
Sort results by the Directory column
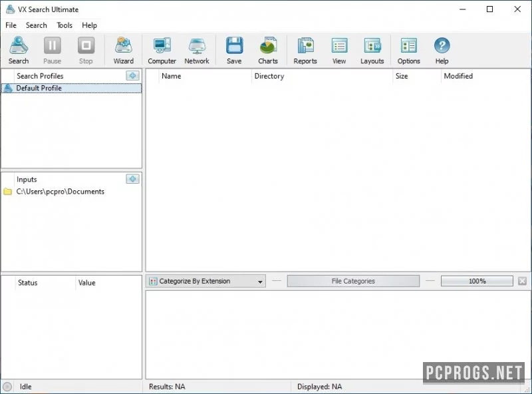(322, 76)
